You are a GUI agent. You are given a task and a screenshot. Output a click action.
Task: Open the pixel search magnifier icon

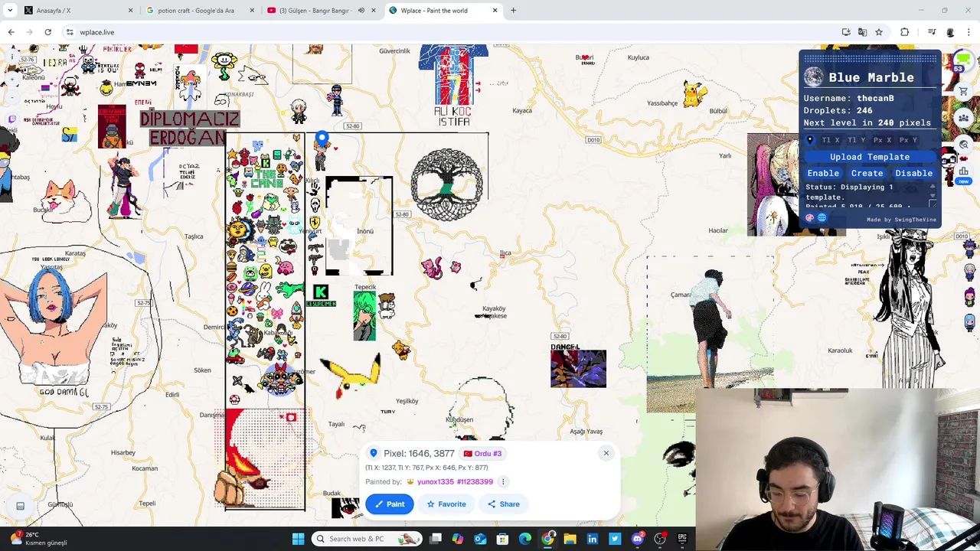pyautogui.click(x=963, y=144)
